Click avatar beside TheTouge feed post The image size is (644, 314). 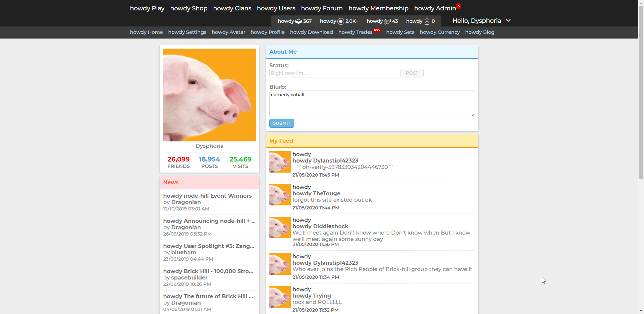[280, 195]
